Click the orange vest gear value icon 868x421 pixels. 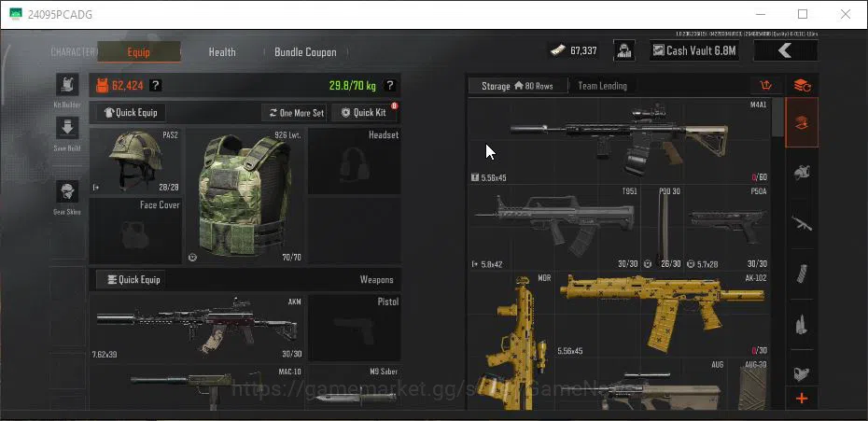[x=102, y=85]
